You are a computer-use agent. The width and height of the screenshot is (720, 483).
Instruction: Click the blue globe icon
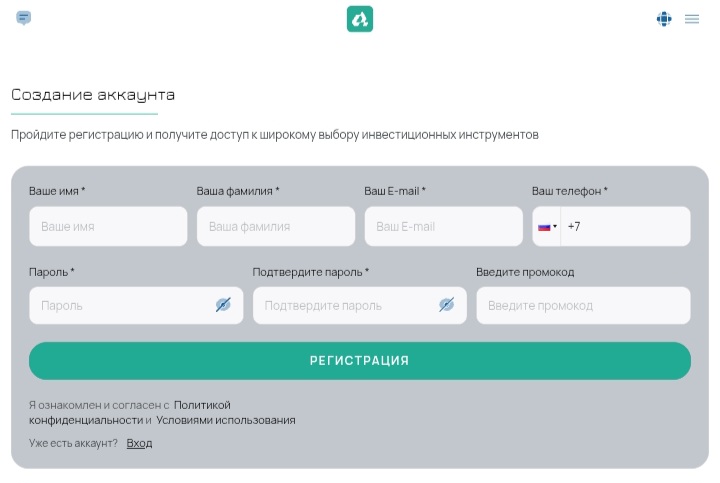click(664, 19)
